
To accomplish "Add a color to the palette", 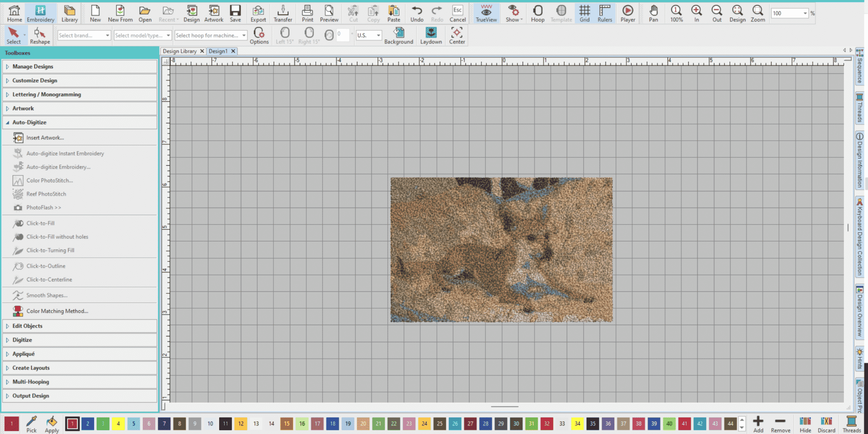I will click(x=758, y=424).
